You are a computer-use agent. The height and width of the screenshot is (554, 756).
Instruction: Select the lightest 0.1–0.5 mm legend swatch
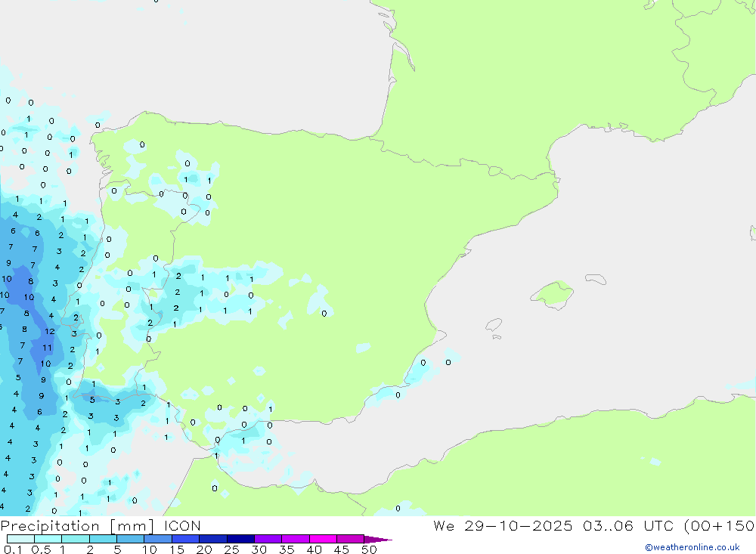(x=20, y=539)
